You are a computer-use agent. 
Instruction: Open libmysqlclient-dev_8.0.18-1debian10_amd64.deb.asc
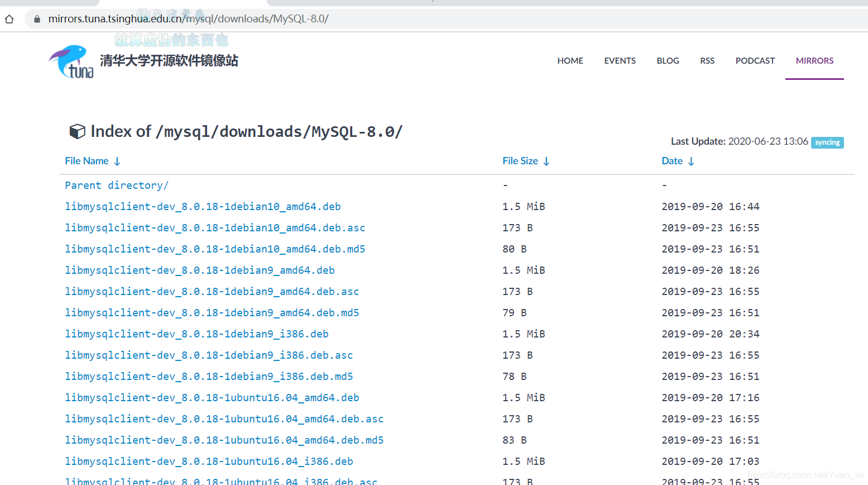coord(215,228)
